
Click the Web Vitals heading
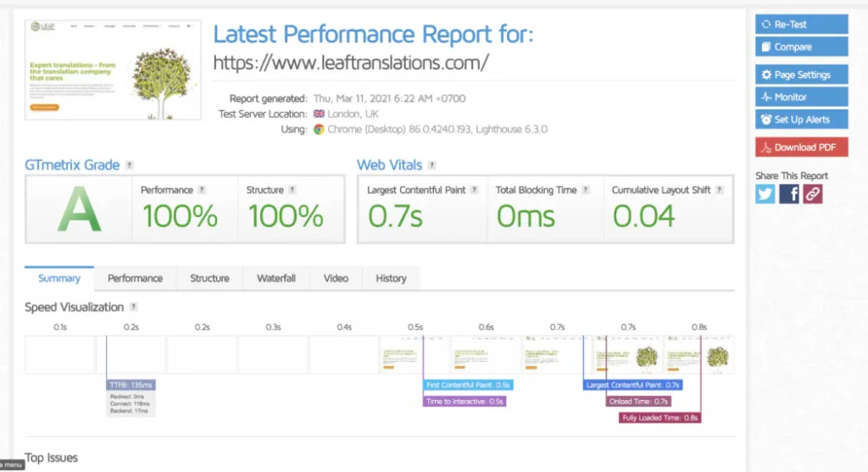pos(389,165)
